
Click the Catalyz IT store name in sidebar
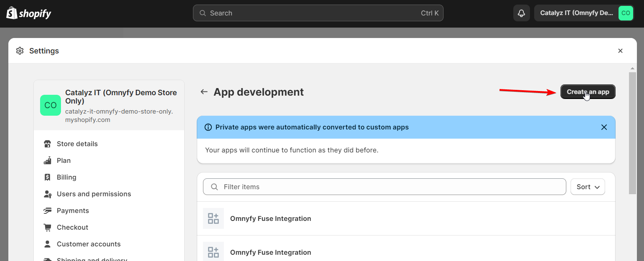(x=121, y=97)
